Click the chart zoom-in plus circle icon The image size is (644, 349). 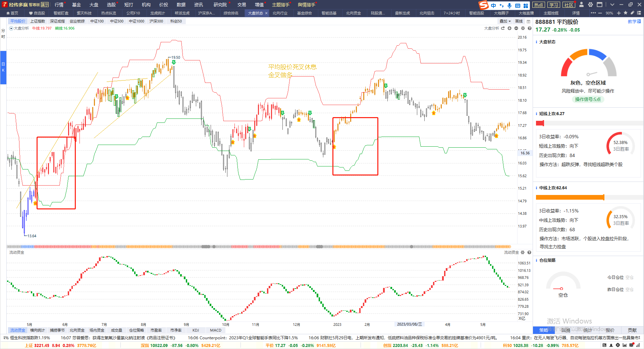click(x=509, y=28)
